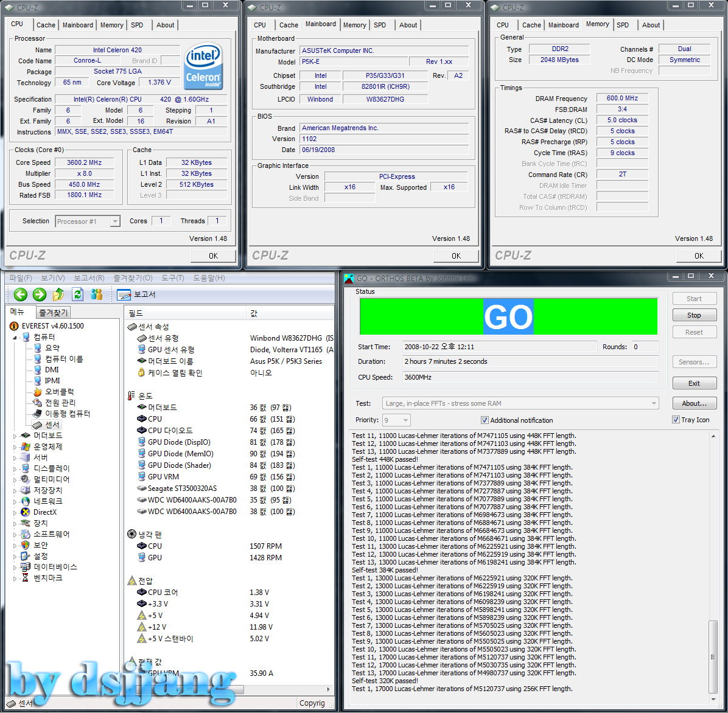Click the 필드 column header in EVEREST
Viewport: 728px width, 713px height.
(185, 313)
